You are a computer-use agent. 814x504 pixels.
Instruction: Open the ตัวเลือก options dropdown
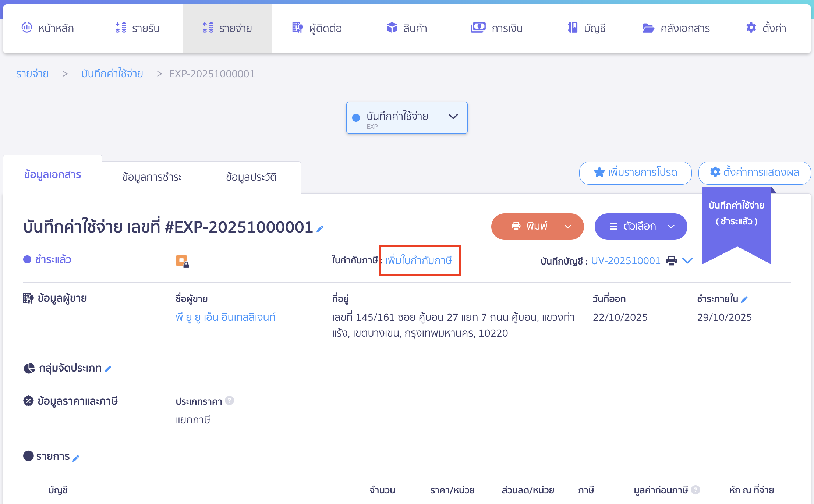(x=641, y=227)
